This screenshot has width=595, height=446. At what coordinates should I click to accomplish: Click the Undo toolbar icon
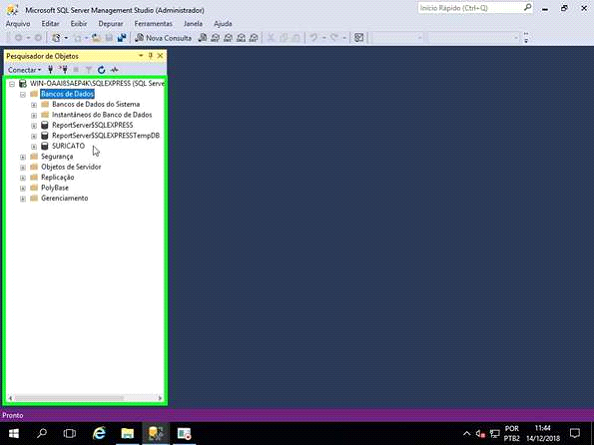pos(314,38)
